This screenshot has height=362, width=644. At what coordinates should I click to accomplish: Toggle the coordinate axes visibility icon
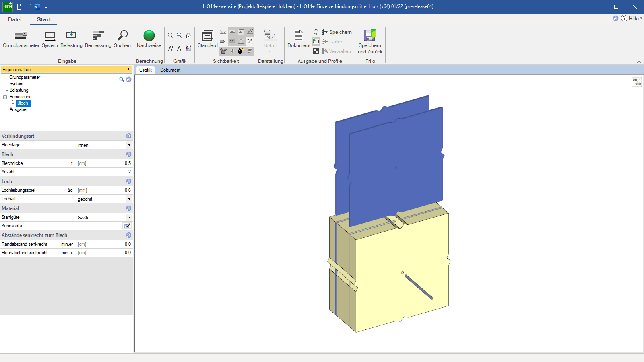(x=250, y=41)
